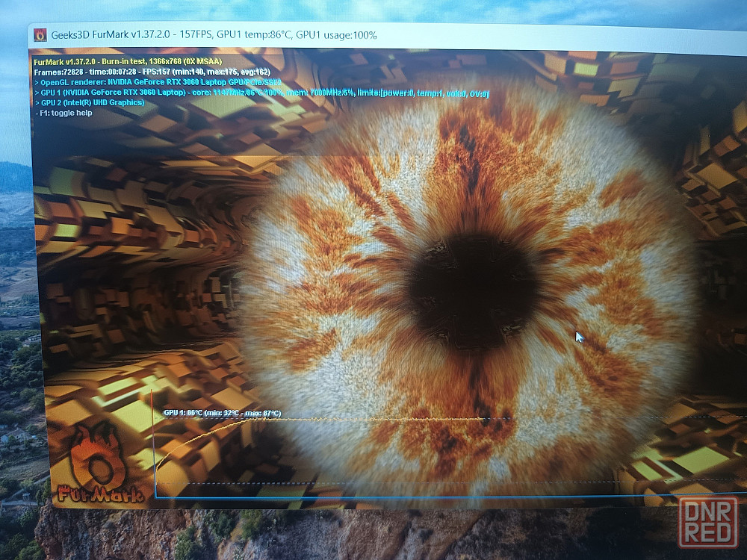Click the Geeks3D FurMark window title text
The image size is (747, 560).
point(214,35)
